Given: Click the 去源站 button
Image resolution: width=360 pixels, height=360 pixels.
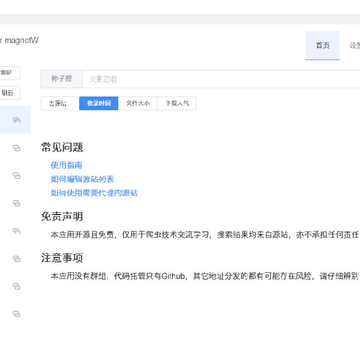Looking at the screenshot, I should (57, 103).
